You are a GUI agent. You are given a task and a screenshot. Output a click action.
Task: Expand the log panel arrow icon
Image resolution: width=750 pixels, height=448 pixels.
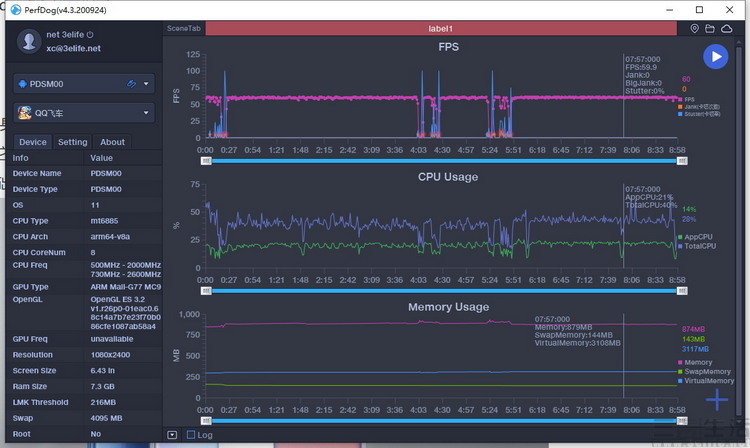172,435
